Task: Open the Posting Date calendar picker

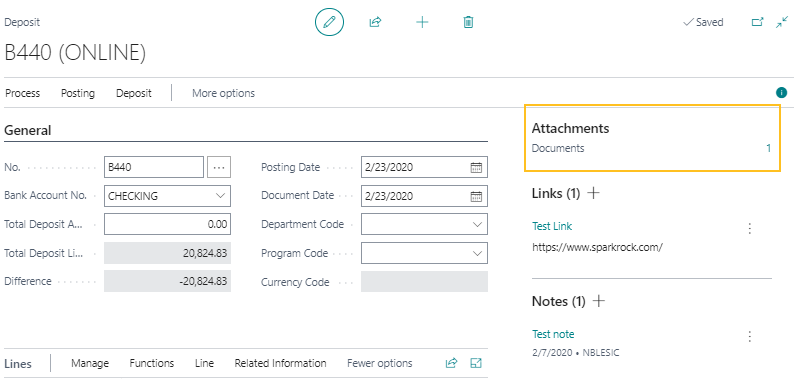Action: [476, 167]
